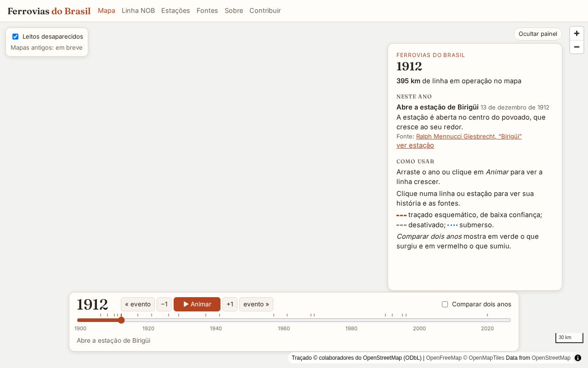This screenshot has height=368, width=588.
Task: Hide the side panel with Ocultar painel
Action: pyautogui.click(x=538, y=34)
